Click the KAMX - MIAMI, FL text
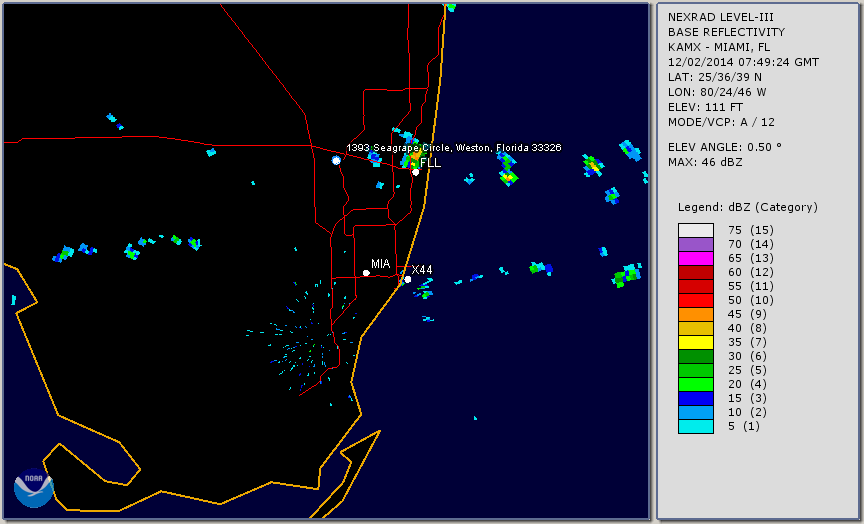 [719, 47]
